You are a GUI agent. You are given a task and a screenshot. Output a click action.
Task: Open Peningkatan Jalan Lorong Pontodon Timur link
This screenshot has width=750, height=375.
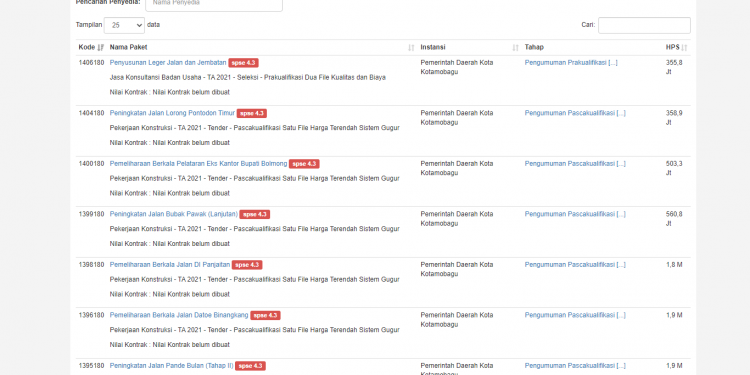172,113
